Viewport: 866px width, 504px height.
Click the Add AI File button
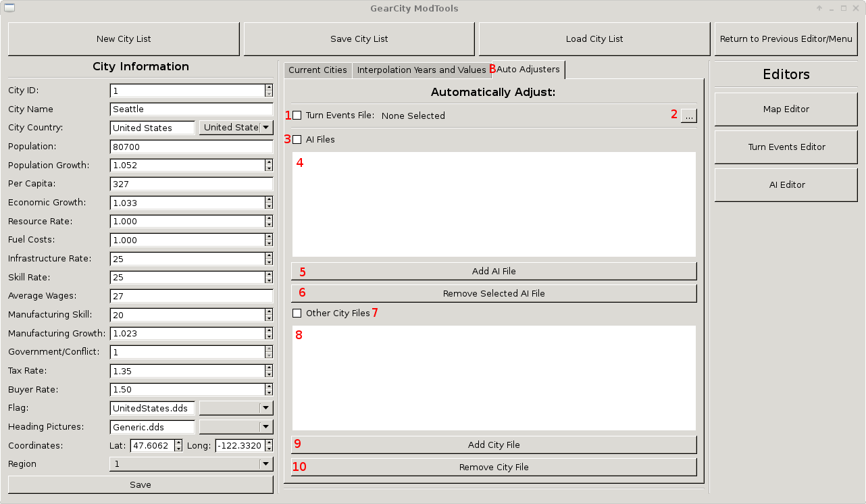pyautogui.click(x=493, y=272)
